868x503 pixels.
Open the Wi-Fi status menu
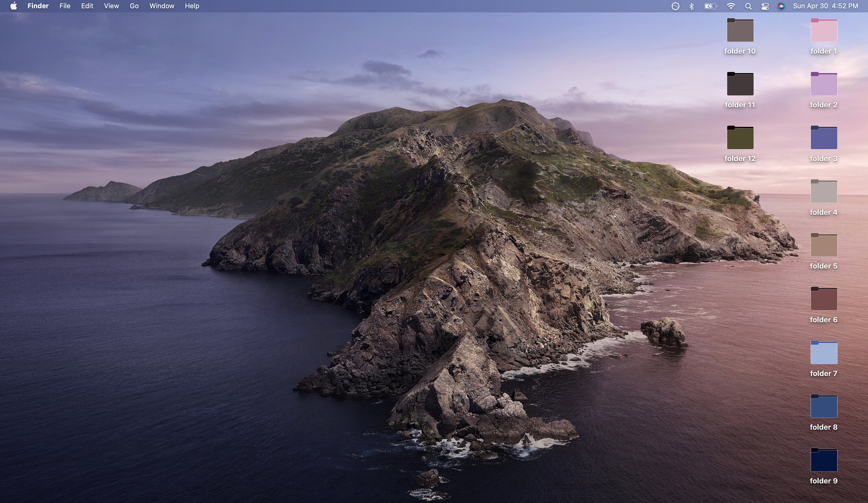click(x=731, y=6)
